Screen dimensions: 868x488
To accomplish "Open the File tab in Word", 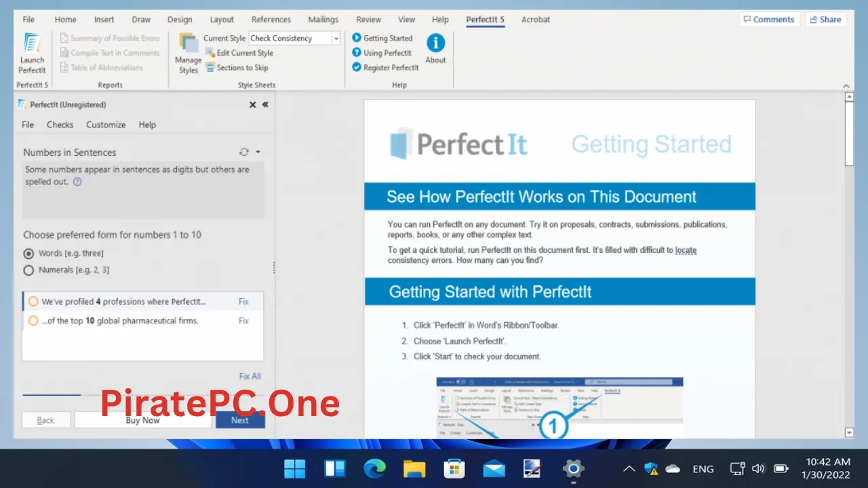I will 28,20.
